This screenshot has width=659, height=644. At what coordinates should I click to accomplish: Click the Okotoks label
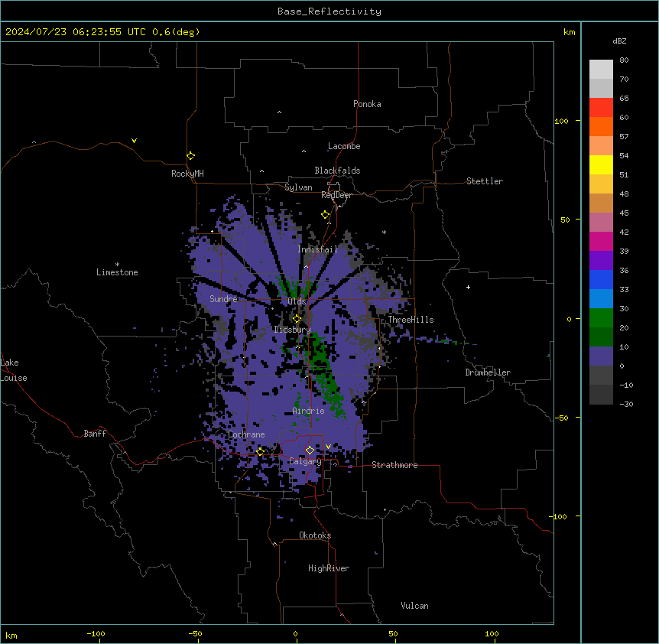click(315, 535)
